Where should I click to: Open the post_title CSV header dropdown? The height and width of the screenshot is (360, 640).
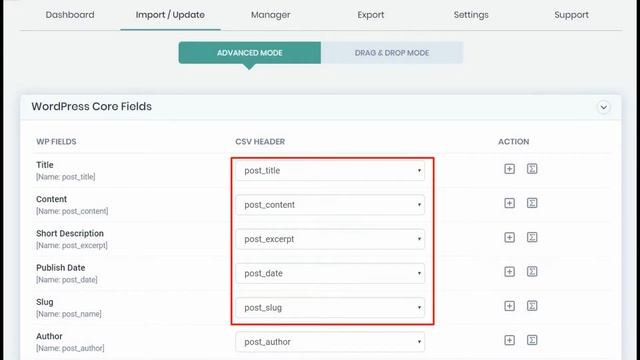coord(330,171)
